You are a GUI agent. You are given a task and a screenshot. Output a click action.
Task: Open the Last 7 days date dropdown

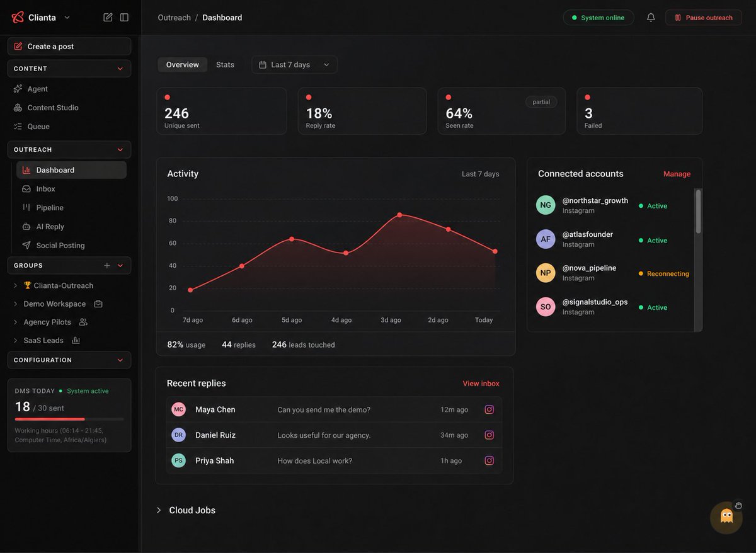(294, 65)
